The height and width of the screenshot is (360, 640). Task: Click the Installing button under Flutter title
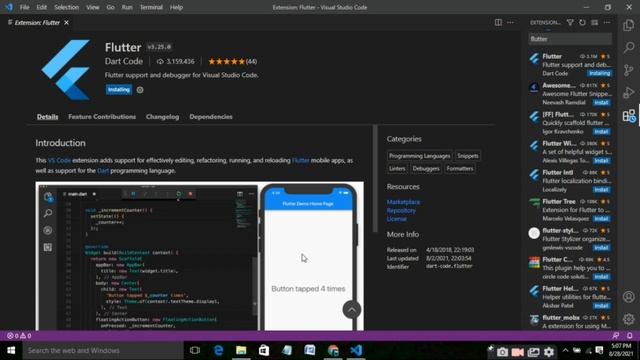tap(119, 90)
